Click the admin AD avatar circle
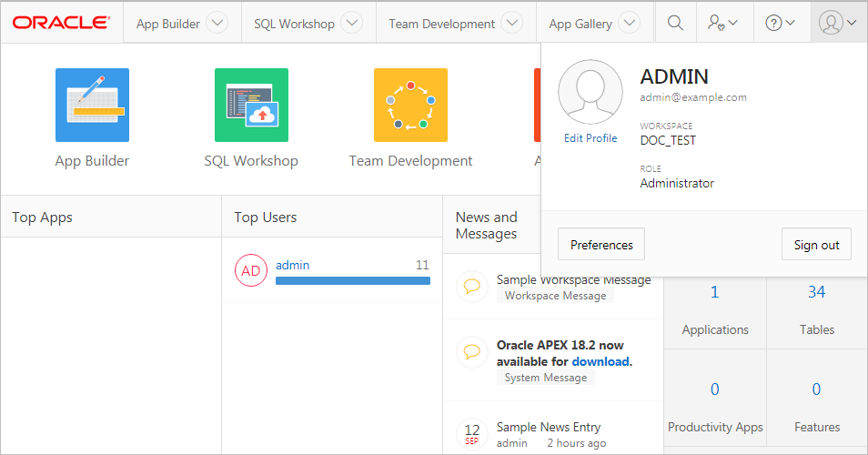868x455 pixels. pos(250,271)
